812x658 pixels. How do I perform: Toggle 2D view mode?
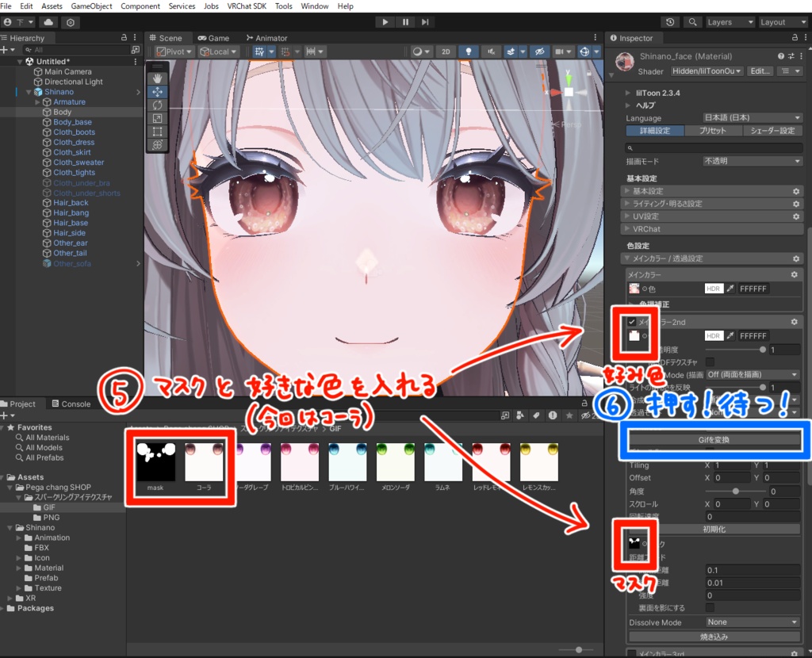446,52
